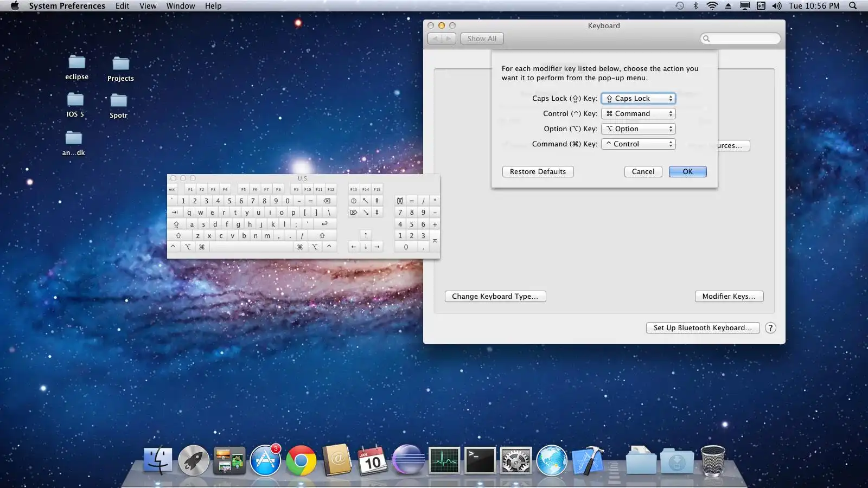Click Set Up Bluetooth Keyboard
This screenshot has width=868, height=488.
(x=703, y=328)
